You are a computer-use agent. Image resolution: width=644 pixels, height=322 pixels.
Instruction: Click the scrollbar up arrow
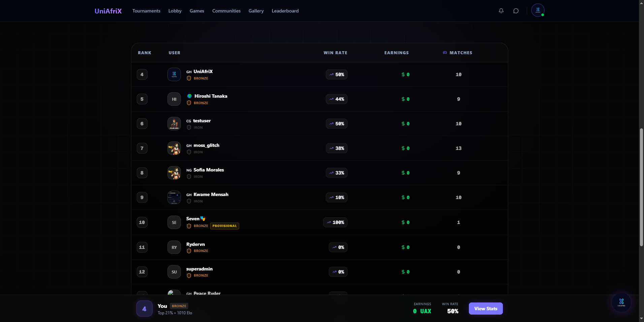pos(641,3)
